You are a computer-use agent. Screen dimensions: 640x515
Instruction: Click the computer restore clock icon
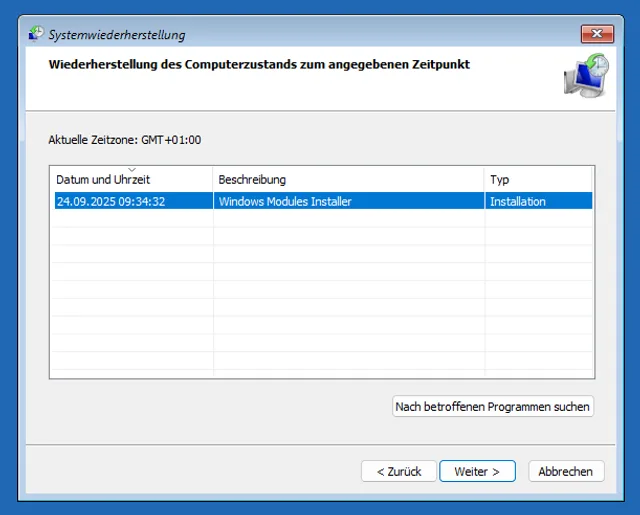point(587,76)
